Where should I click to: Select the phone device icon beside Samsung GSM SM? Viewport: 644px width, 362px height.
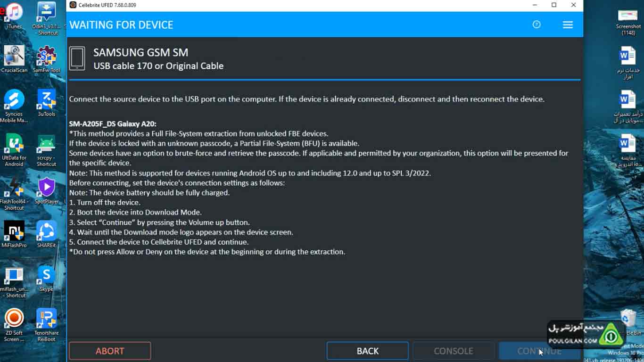[x=77, y=58]
